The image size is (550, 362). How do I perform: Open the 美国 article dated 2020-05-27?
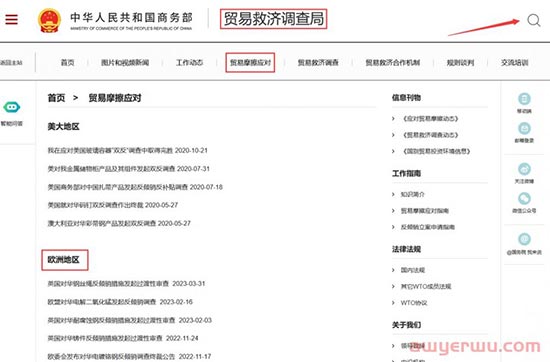[x=113, y=205]
